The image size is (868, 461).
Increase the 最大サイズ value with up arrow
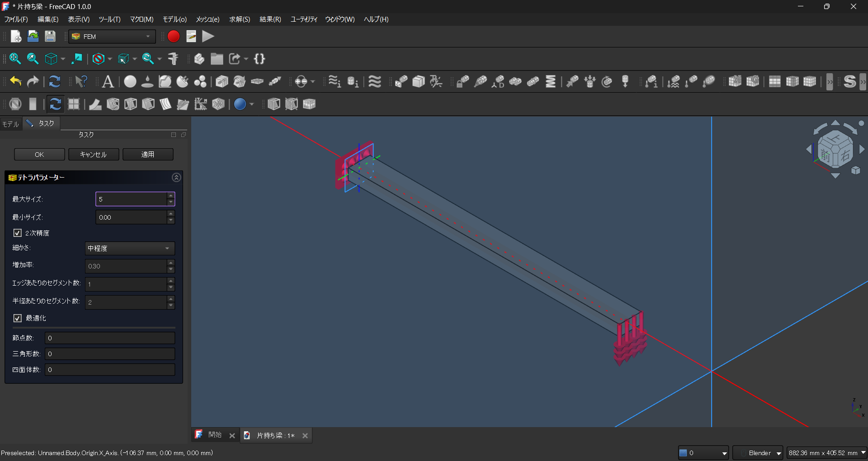171,196
